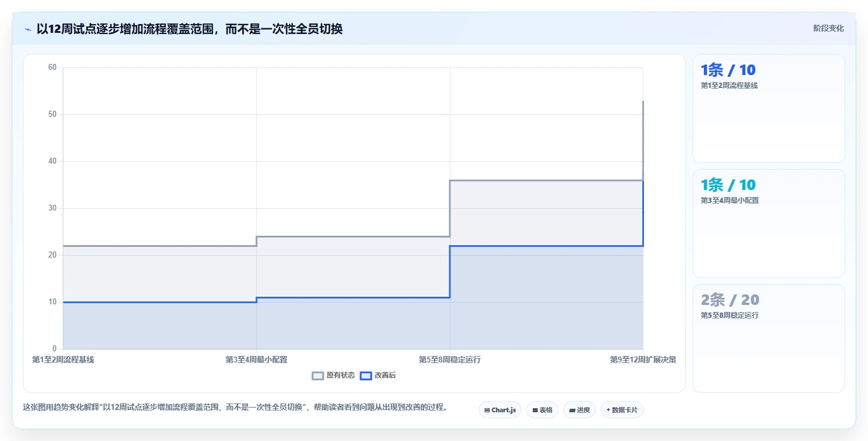Screen dimensions: 868x441
Task: Click the y-axis value 30
Action: [52, 208]
